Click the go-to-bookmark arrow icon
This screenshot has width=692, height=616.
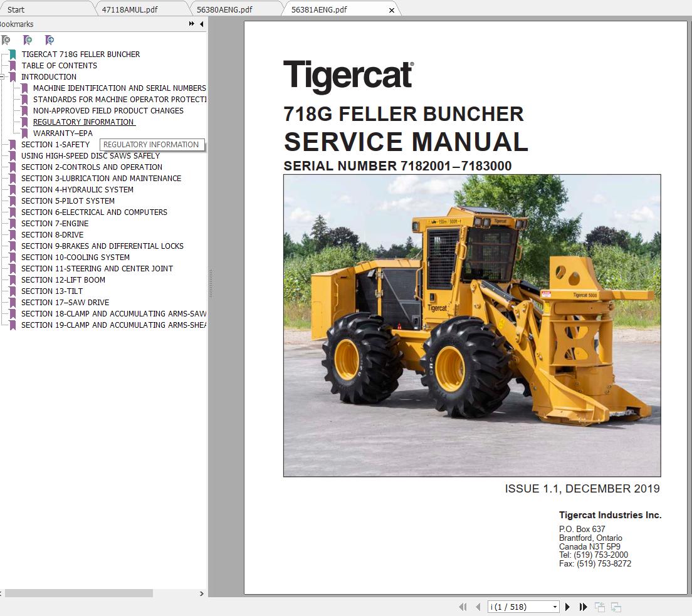pyautogui.click(x=49, y=39)
